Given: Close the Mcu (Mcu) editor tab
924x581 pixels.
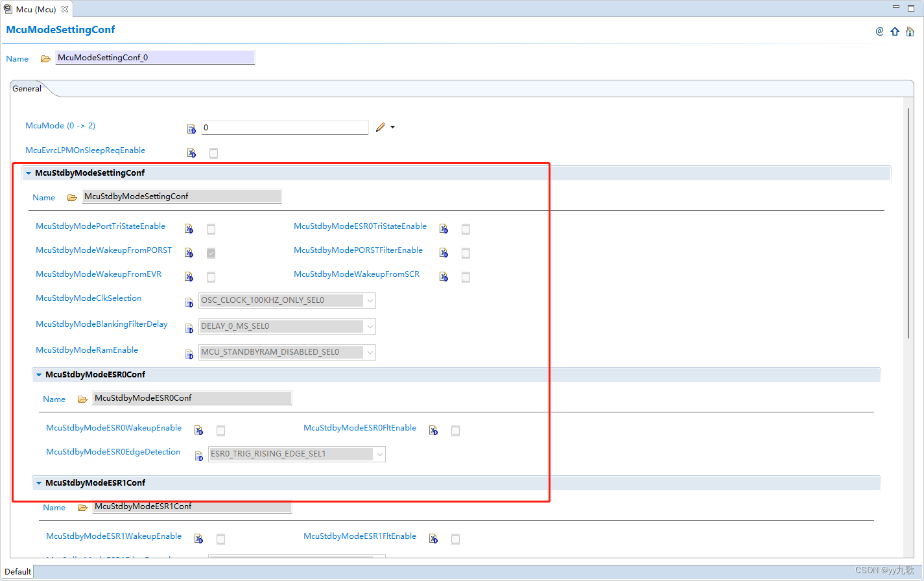Looking at the screenshot, I should [x=65, y=9].
